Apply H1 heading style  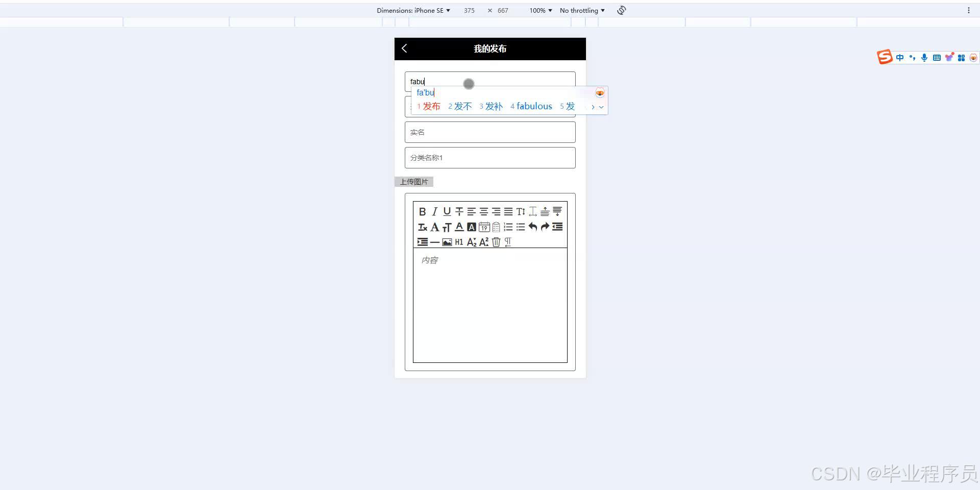[x=459, y=242]
